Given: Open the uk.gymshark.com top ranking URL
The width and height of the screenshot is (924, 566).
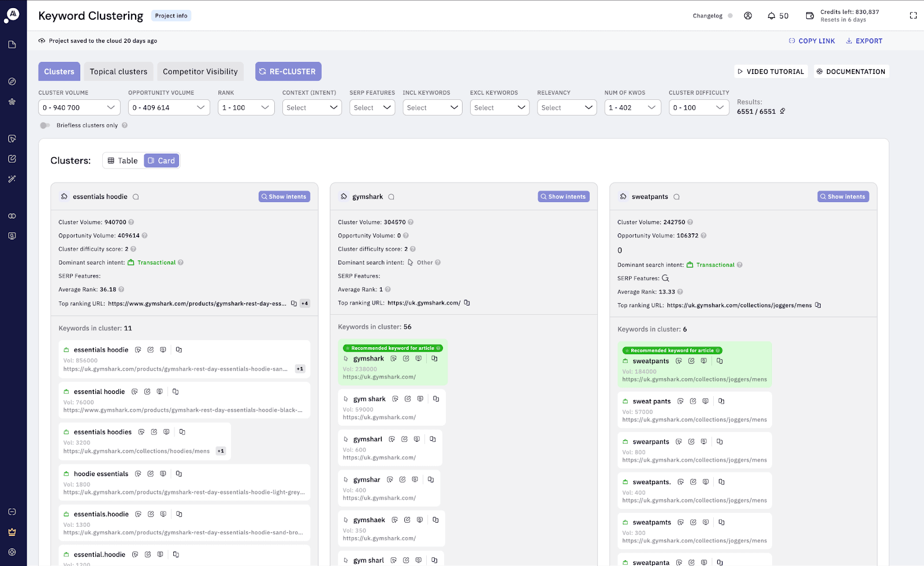Looking at the screenshot, I should click(x=424, y=303).
